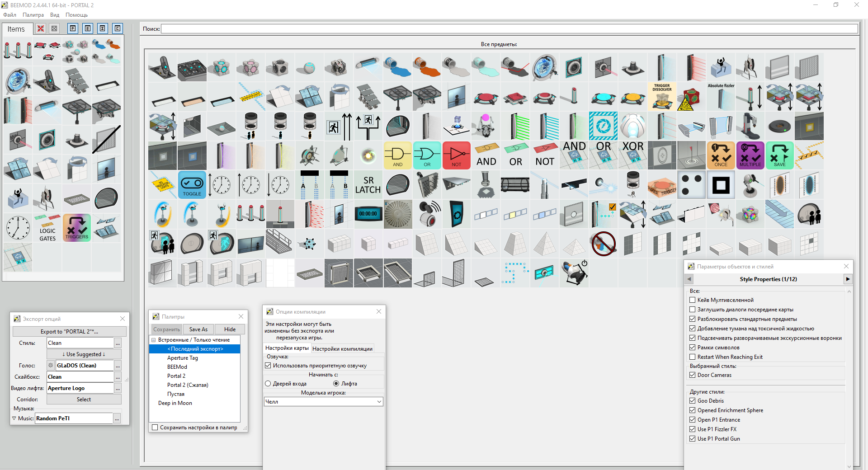Collapse the Music section triangle
Image resolution: width=868 pixels, height=470 pixels.
coord(14,418)
